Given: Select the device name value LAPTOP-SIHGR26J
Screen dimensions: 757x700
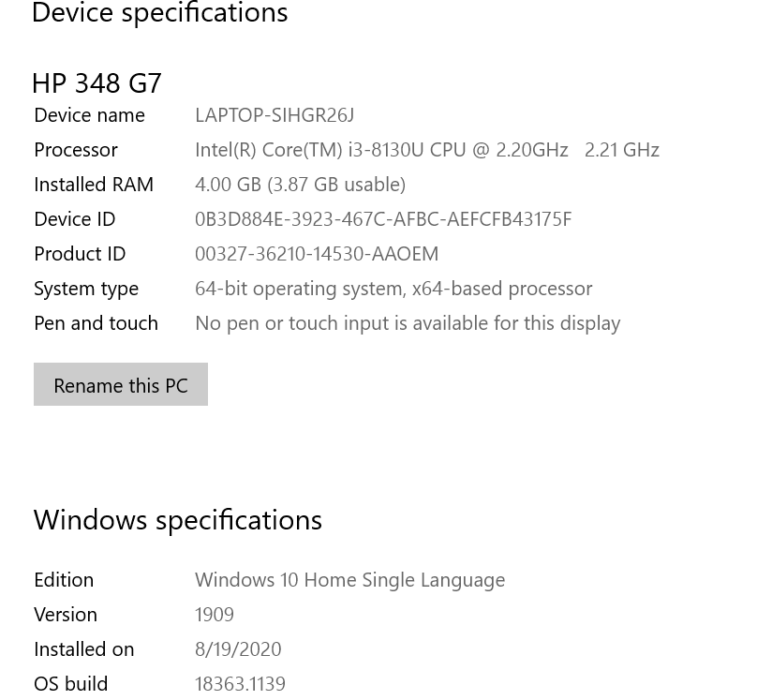Looking at the screenshot, I should (x=275, y=115).
